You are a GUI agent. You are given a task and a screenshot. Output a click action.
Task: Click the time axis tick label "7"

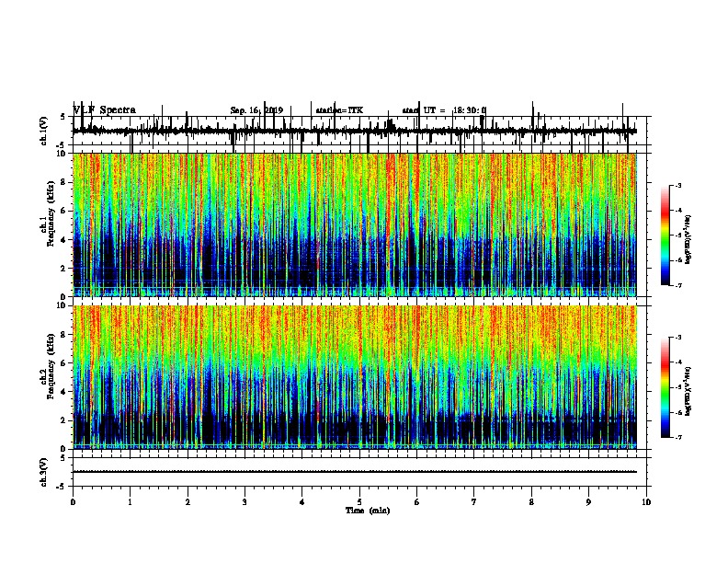[x=474, y=502]
